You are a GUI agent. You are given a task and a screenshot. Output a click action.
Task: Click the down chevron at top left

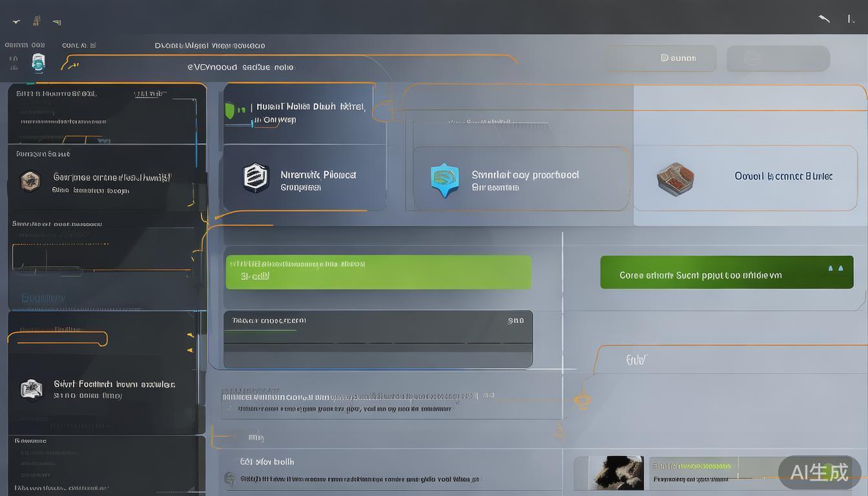(x=16, y=22)
